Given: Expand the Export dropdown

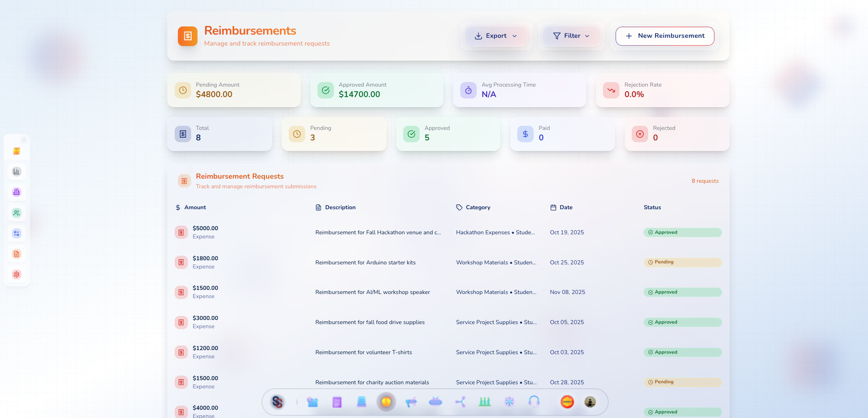Looking at the screenshot, I should click(496, 36).
